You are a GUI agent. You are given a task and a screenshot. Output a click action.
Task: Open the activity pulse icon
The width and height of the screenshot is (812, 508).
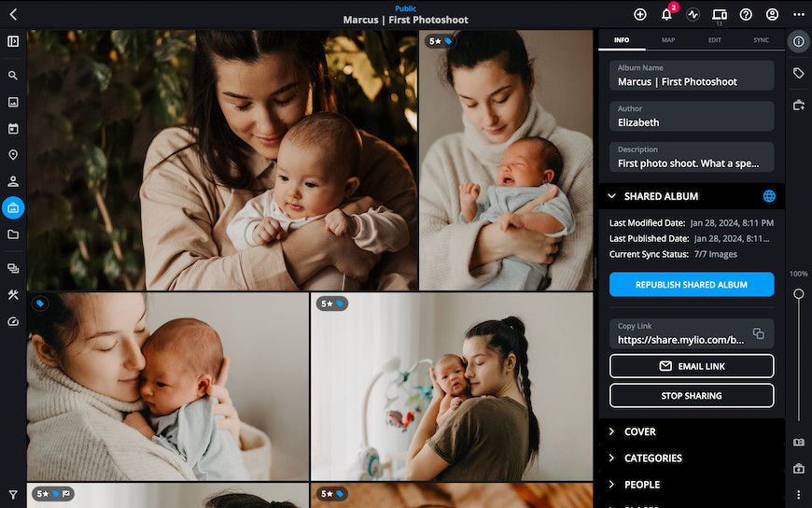(x=693, y=15)
